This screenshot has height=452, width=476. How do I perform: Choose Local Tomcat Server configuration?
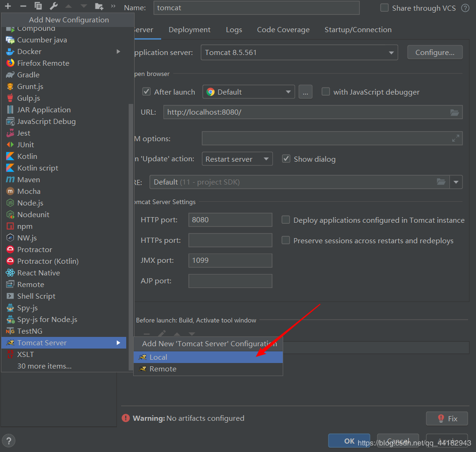[x=208, y=357]
